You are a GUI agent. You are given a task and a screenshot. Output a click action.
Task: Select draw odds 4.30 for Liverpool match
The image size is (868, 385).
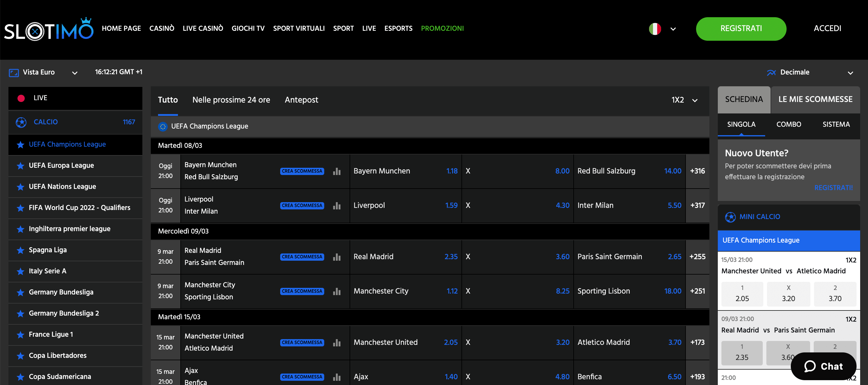coord(562,205)
